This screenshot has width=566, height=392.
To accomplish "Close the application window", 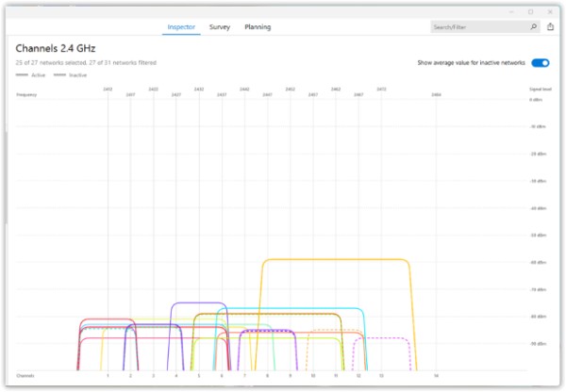I will point(550,12).
